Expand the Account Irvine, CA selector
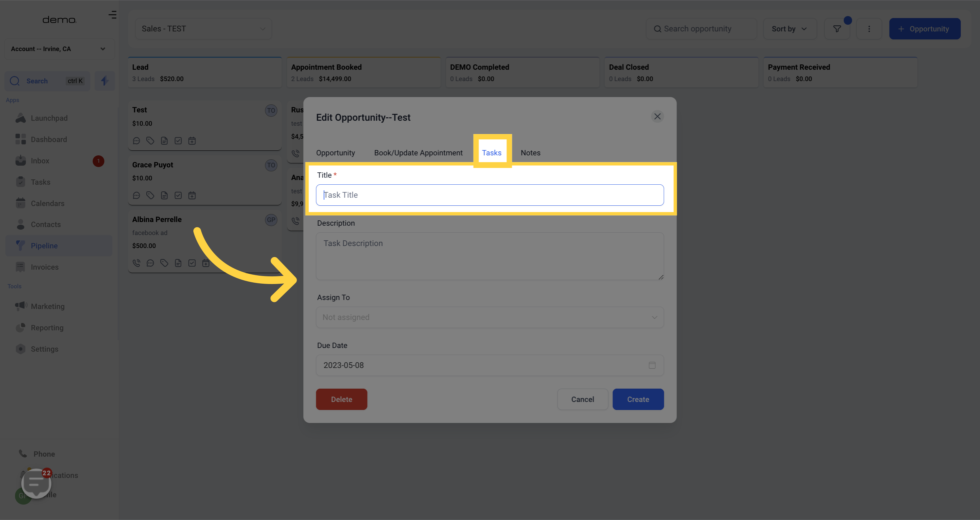This screenshot has width=980, height=520. click(x=59, y=49)
